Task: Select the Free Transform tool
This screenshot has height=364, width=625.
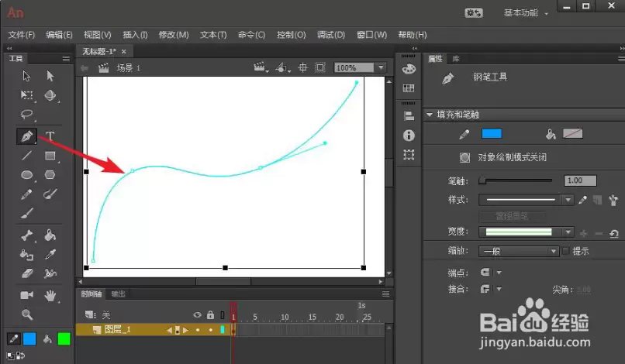Action: (x=26, y=95)
